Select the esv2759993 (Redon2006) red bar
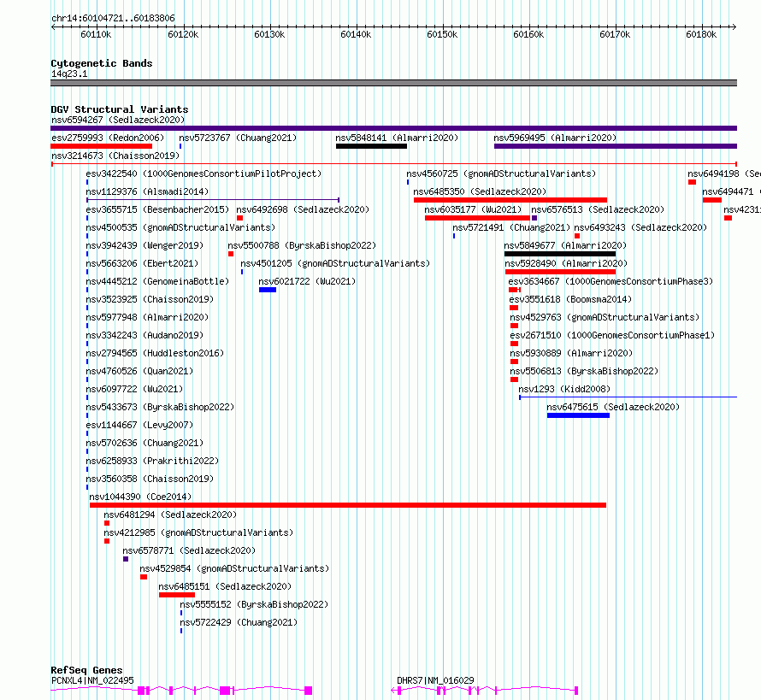 coord(102,146)
